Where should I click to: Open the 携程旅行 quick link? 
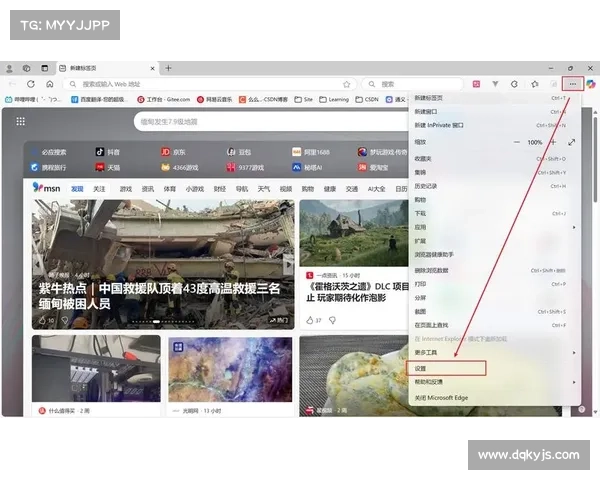click(48, 167)
